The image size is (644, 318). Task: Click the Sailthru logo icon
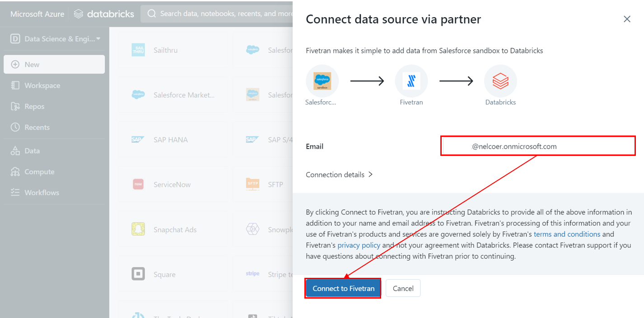point(138,50)
